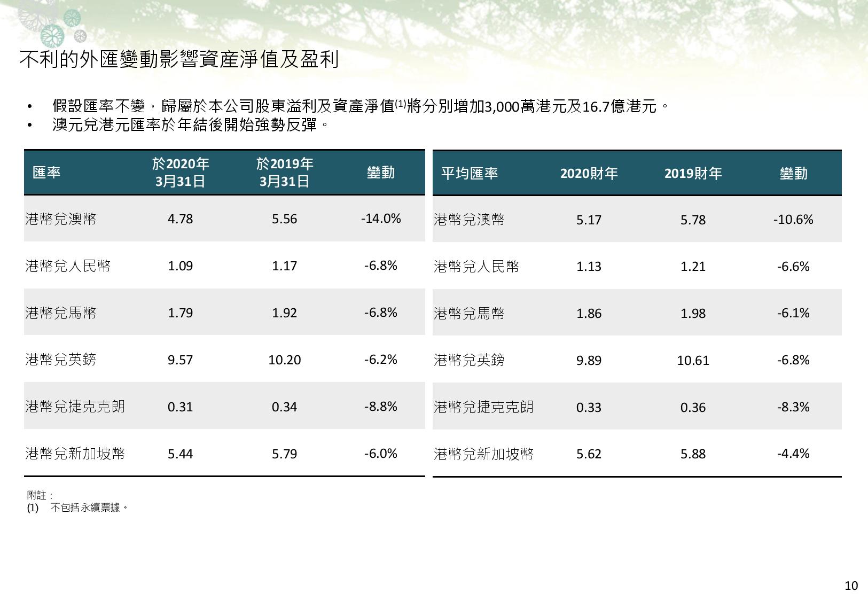Screen dimensions: 868x601
Task: Select the average rate 5.78
Action: (x=693, y=220)
